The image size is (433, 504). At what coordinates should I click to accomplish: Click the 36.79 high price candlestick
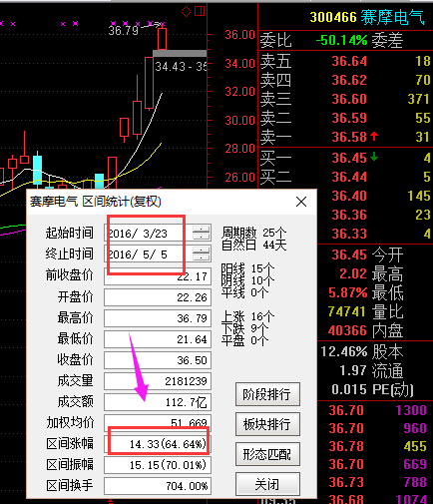pyautogui.click(x=162, y=39)
